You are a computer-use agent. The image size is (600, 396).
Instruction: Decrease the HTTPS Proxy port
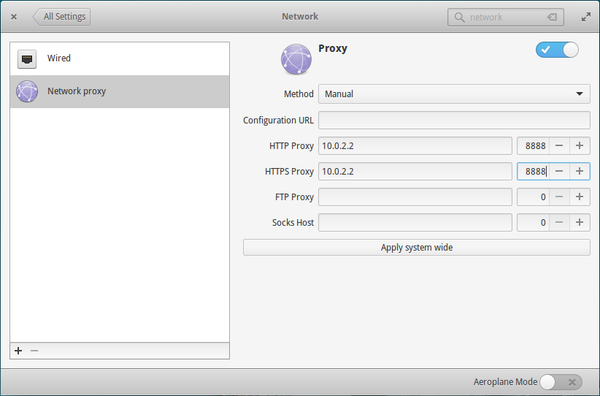pyautogui.click(x=559, y=171)
